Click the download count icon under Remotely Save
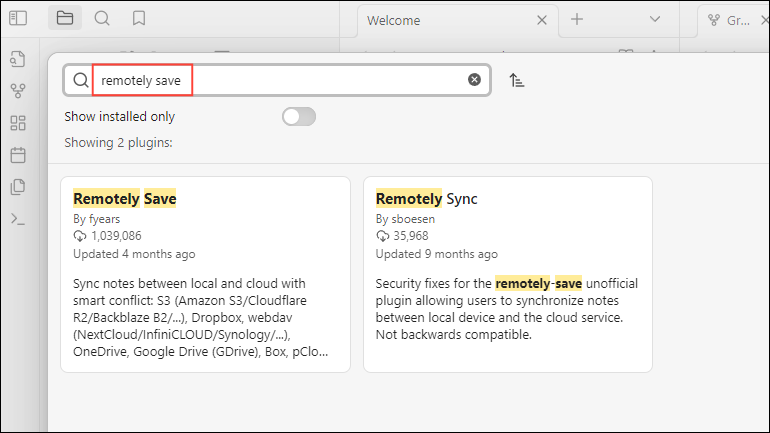770x433 pixels. pos(80,236)
